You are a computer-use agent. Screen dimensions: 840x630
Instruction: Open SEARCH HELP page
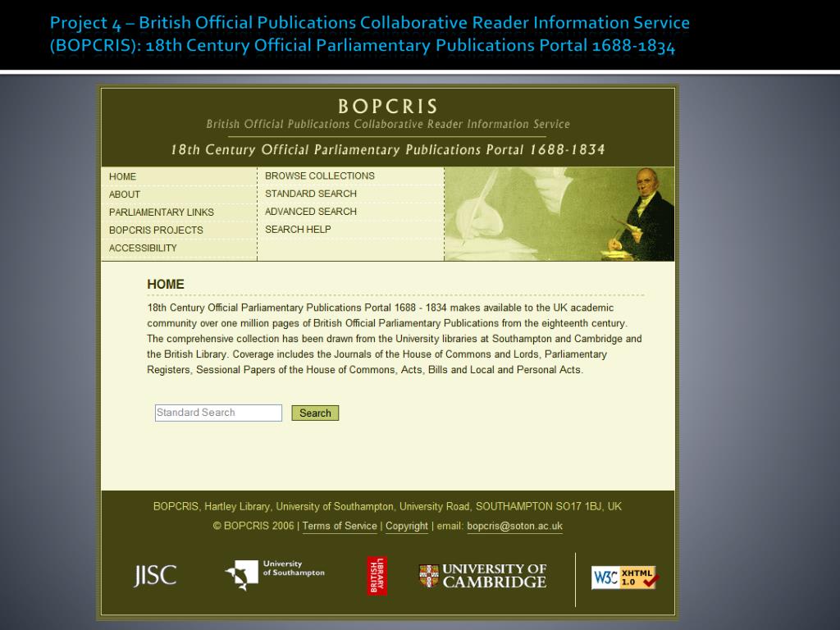[x=298, y=230]
